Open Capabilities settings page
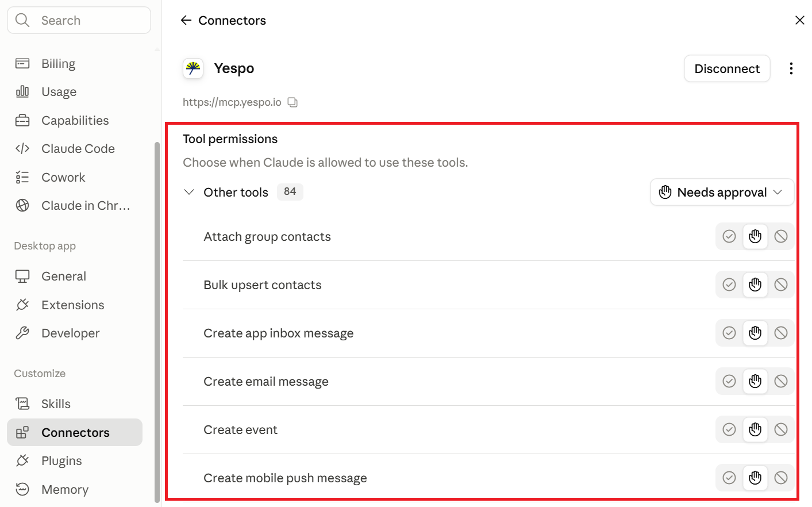 tap(75, 120)
